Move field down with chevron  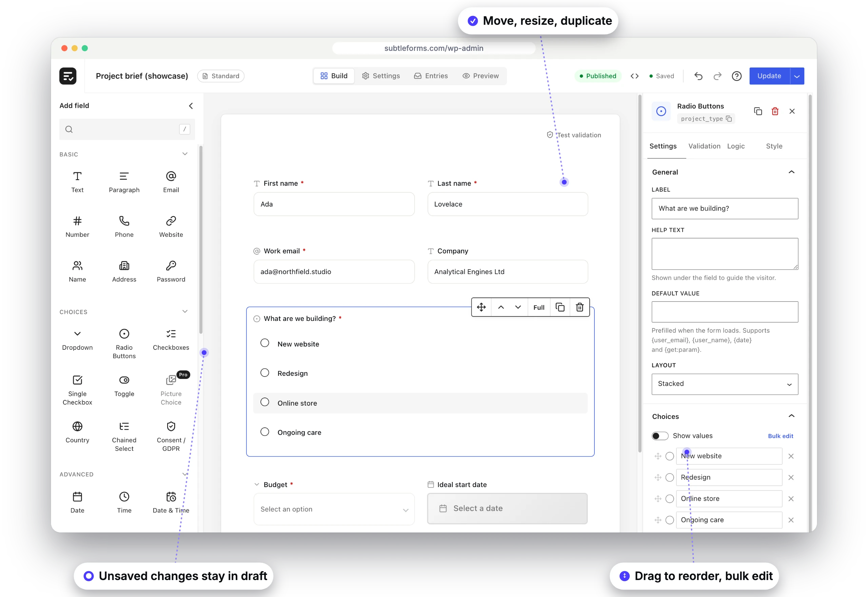pyautogui.click(x=518, y=307)
